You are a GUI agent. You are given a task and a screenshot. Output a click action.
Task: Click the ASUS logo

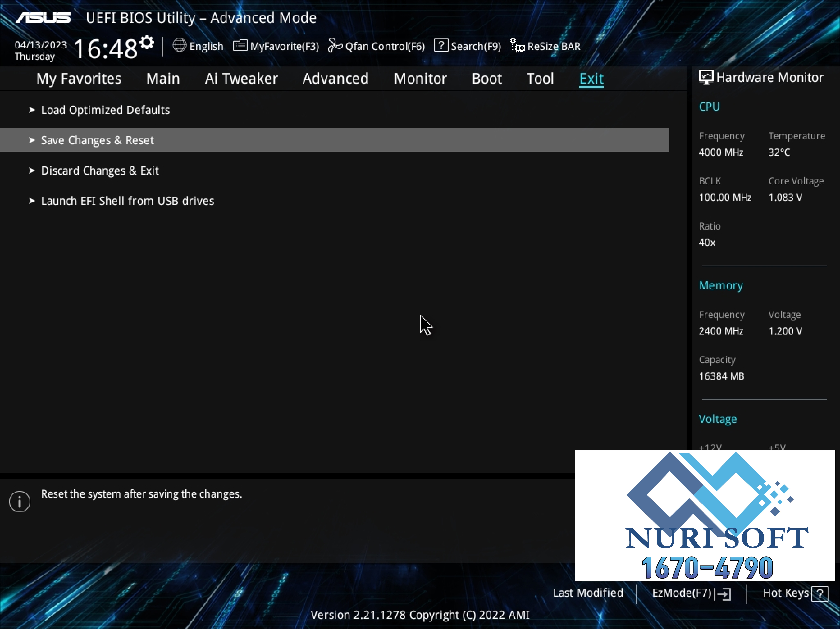pyautogui.click(x=43, y=17)
